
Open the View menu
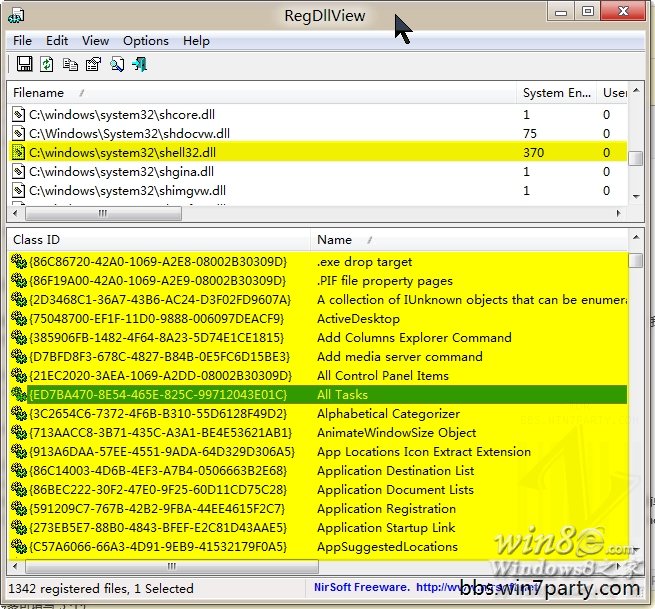click(96, 41)
